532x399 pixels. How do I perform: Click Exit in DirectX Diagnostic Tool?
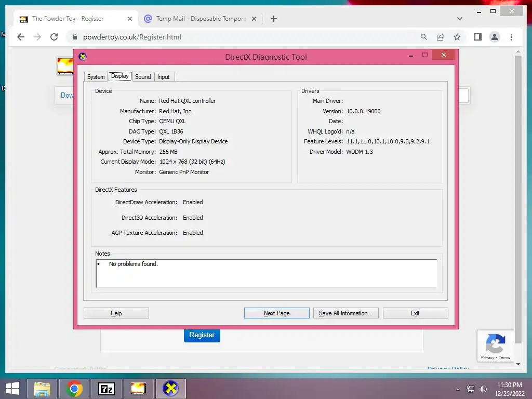[x=415, y=313]
